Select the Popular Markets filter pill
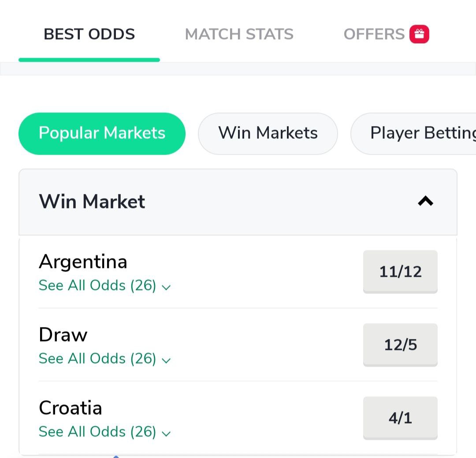 (x=102, y=133)
